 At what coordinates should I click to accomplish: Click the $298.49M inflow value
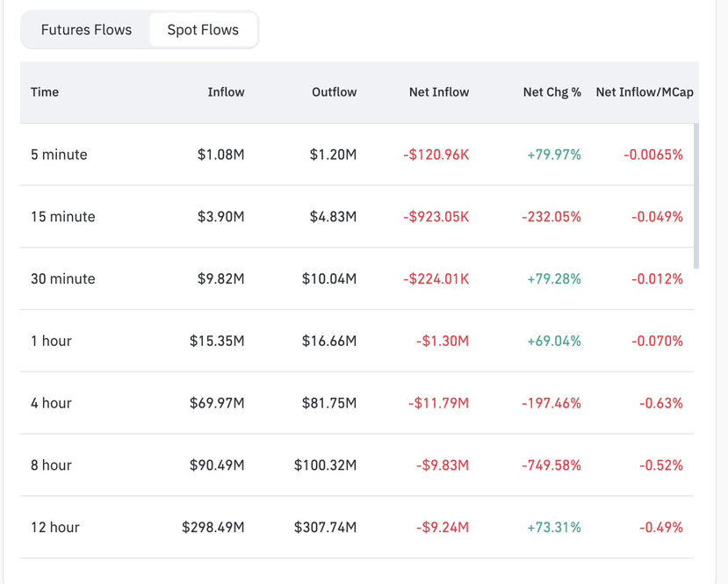point(213,528)
